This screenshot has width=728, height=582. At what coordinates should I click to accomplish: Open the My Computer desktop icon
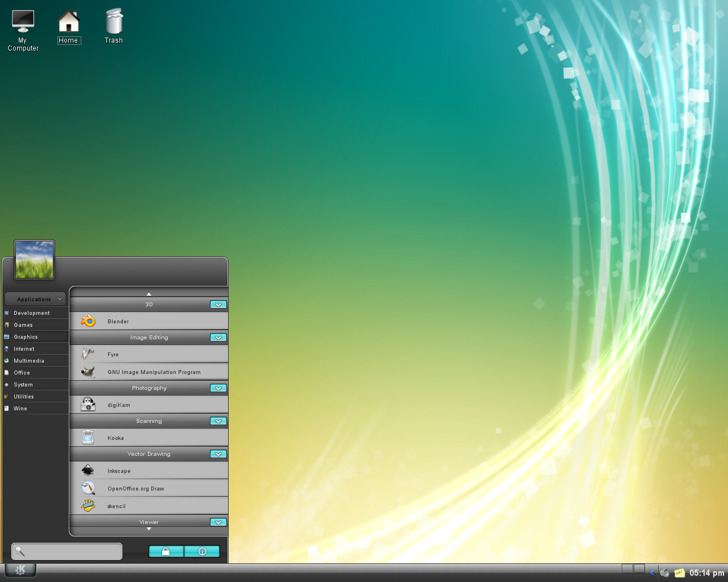[23, 21]
